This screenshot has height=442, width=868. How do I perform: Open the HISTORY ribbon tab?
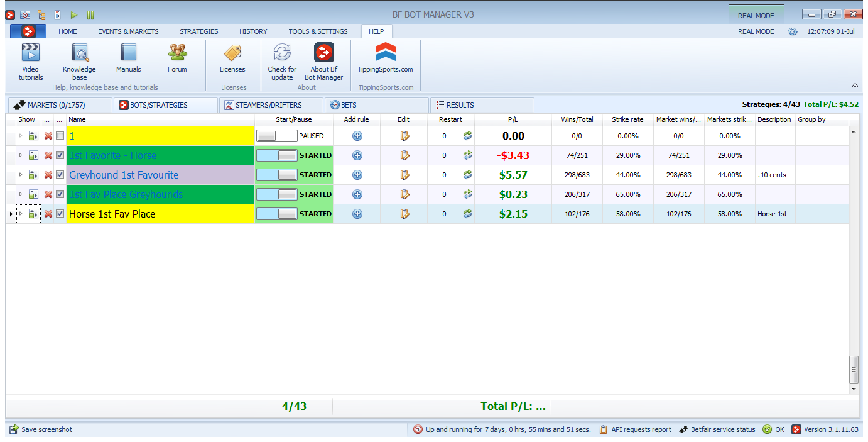coord(253,31)
